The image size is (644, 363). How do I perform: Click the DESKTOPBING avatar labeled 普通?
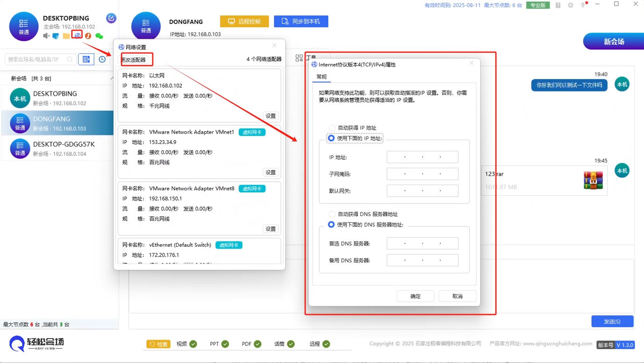23,26
